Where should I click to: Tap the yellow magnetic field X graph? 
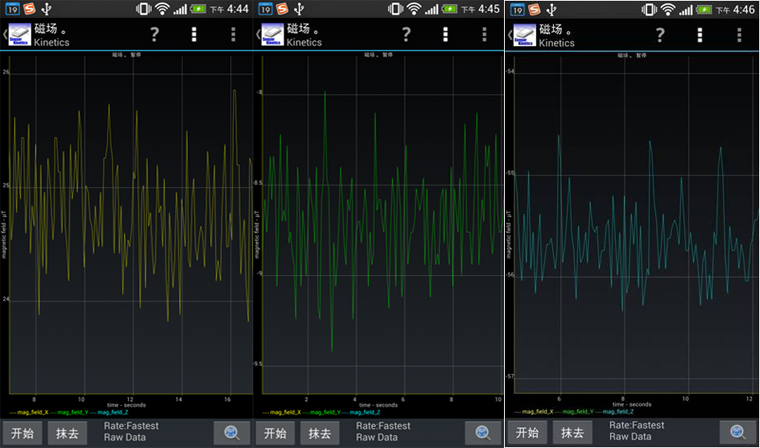[131, 224]
